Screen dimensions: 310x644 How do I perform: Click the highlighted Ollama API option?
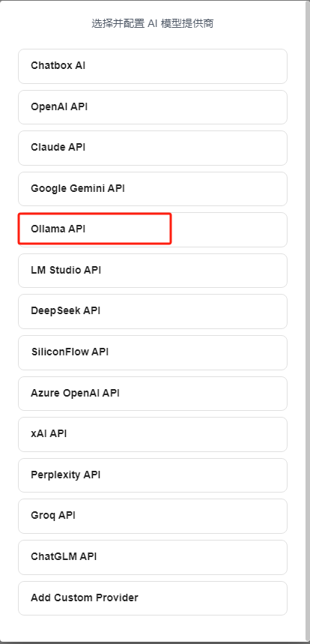pos(94,229)
